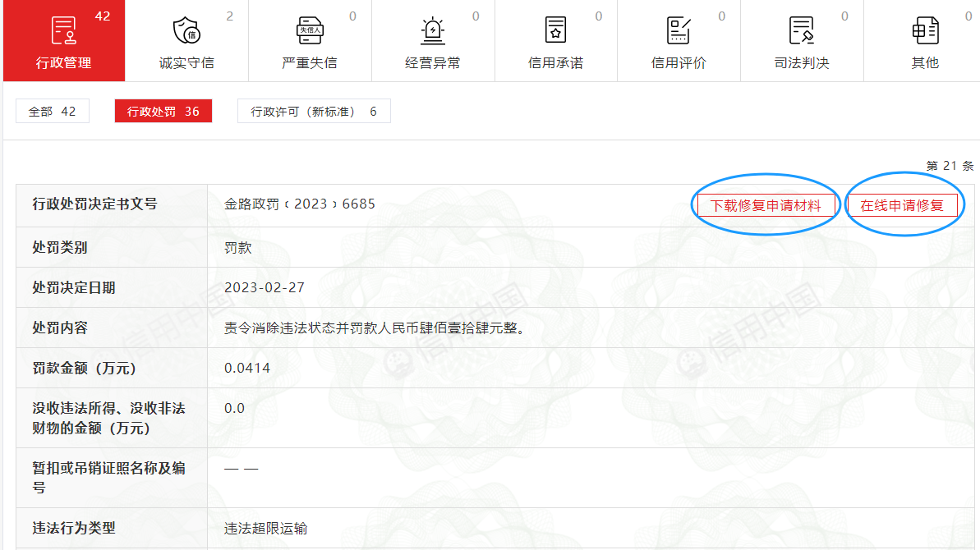Click the count 2 on 诚实守信

tap(230, 16)
